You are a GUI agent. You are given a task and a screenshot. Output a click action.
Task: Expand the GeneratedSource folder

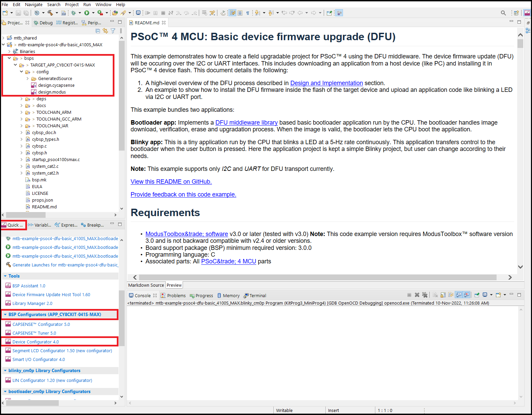pyautogui.click(x=28, y=78)
